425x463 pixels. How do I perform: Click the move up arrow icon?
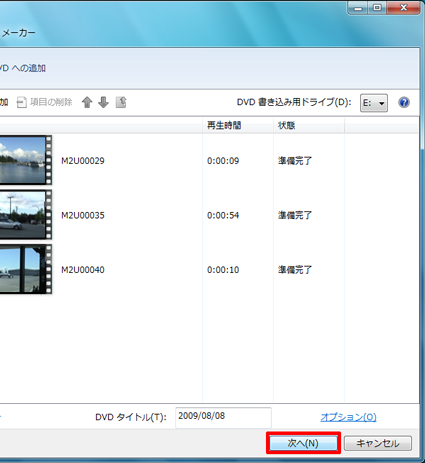[87, 102]
